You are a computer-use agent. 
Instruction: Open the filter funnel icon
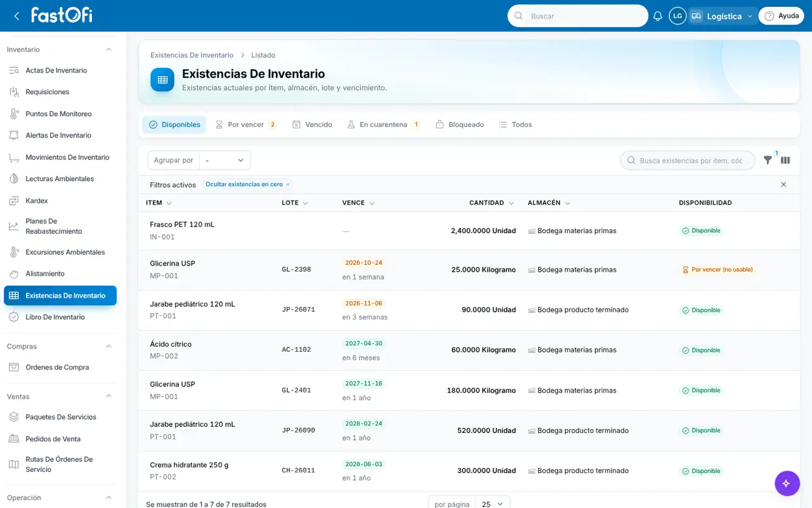point(768,160)
